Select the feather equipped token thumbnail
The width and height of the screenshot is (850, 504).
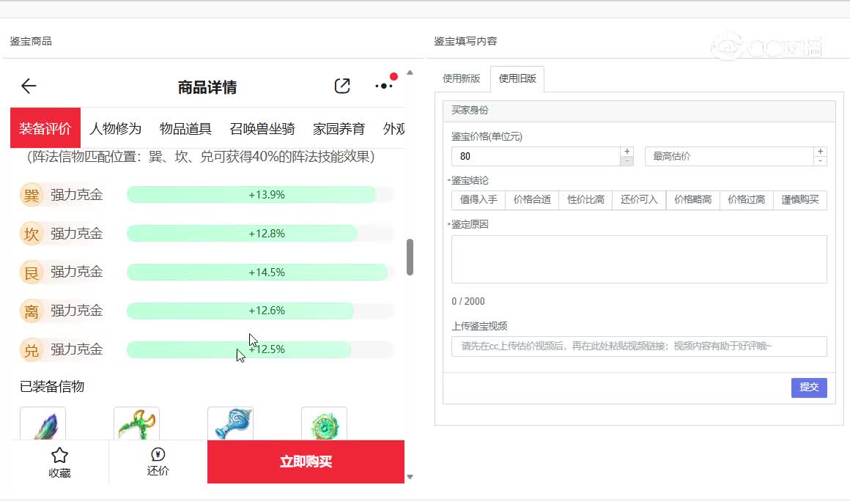[43, 425]
